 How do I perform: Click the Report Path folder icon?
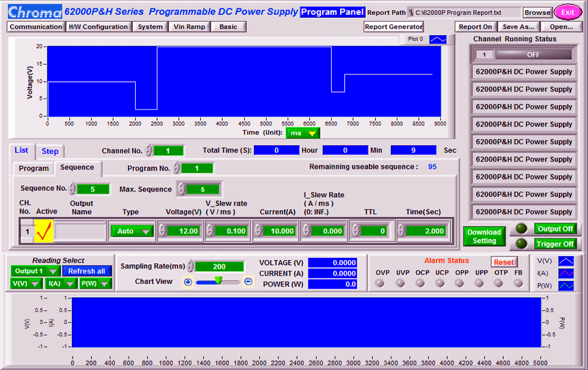411,13
